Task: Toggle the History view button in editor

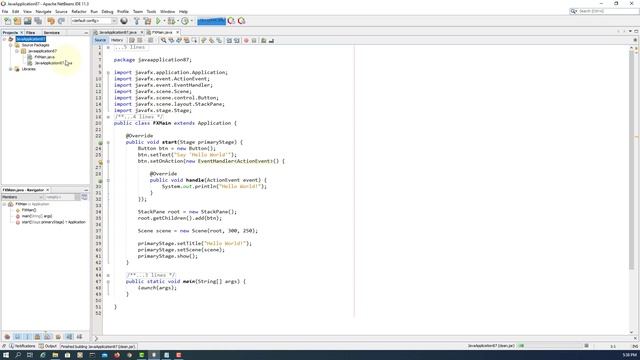Action: click(117, 40)
